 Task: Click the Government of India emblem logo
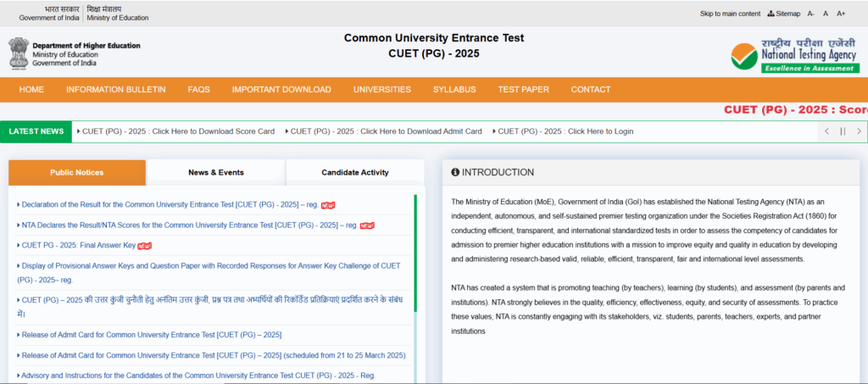pos(19,53)
